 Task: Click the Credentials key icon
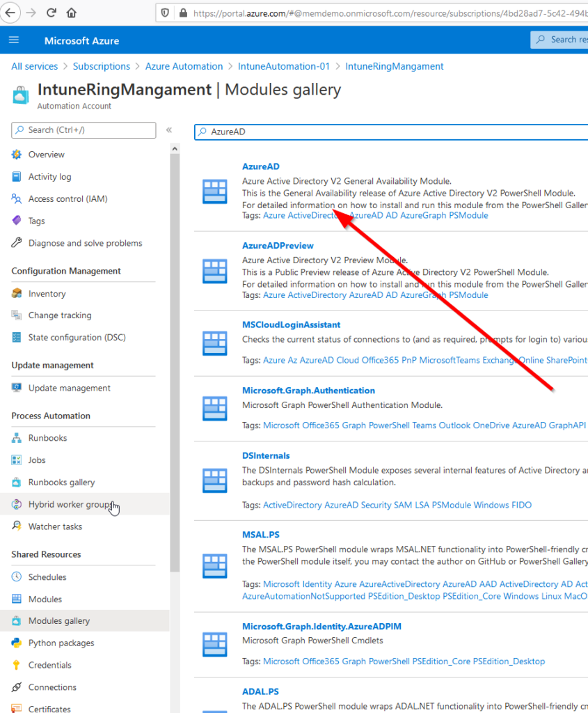(17, 665)
